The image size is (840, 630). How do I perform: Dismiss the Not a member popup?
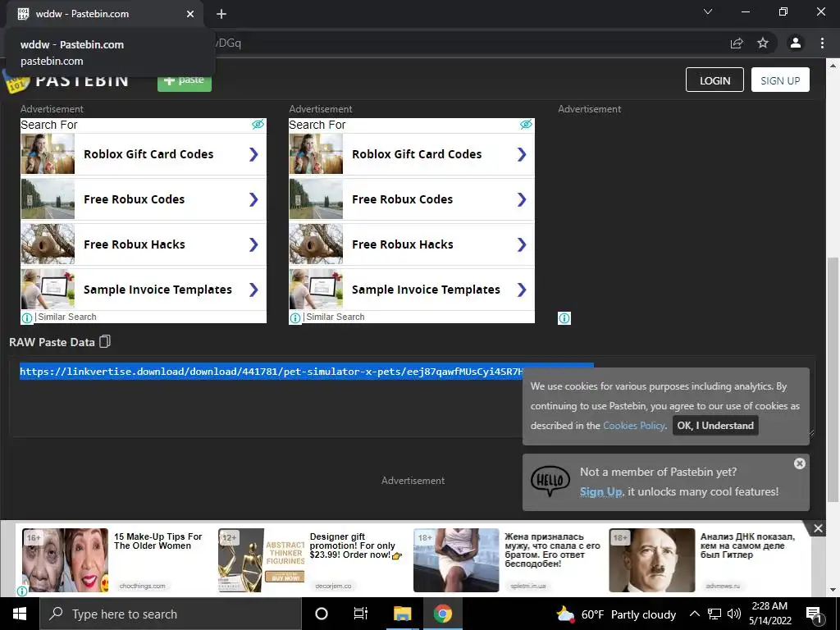799,463
